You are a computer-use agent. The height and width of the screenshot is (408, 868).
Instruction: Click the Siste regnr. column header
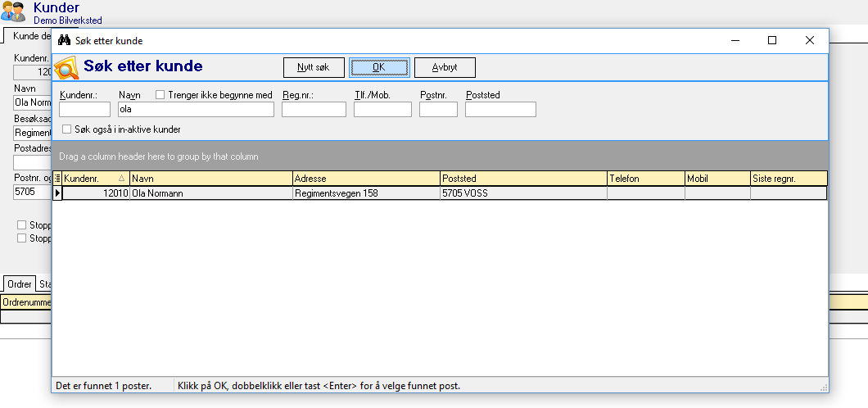(789, 179)
